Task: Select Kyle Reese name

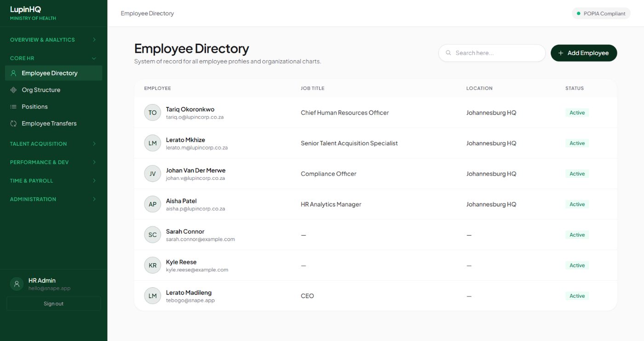Action: pyautogui.click(x=181, y=262)
